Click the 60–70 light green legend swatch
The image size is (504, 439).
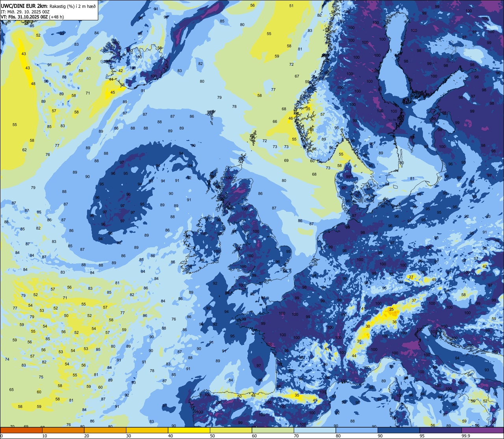tap(273, 430)
